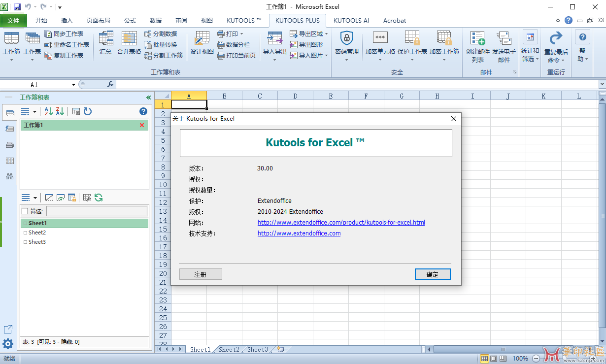
Task: Click 确定 to close the about dialog
Action: [x=433, y=274]
